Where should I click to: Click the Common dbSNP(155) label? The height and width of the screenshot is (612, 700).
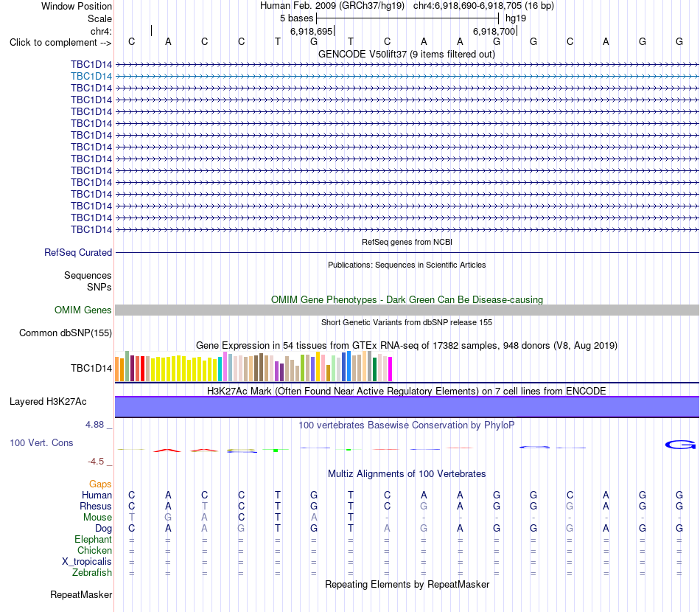tap(65, 333)
